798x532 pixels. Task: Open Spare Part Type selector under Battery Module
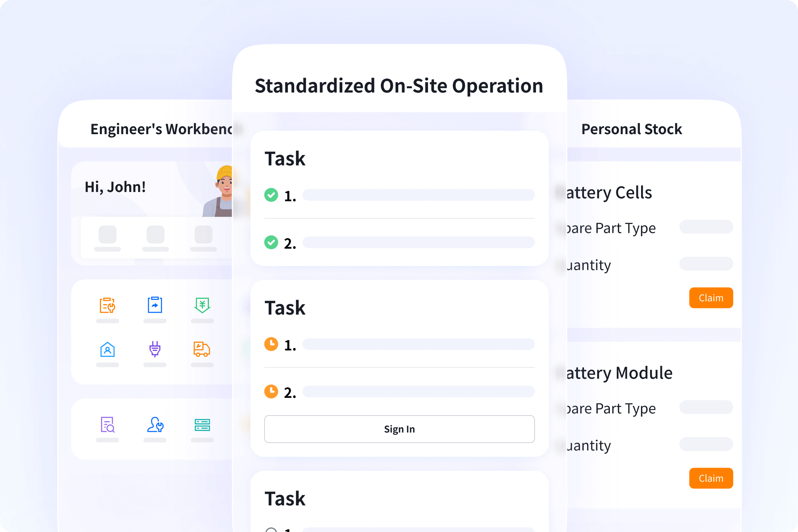point(706,407)
